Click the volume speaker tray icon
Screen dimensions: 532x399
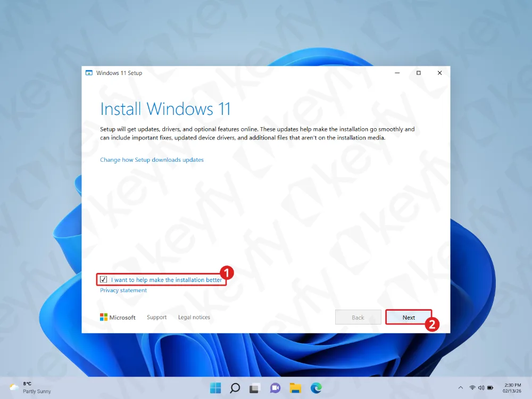(481, 387)
